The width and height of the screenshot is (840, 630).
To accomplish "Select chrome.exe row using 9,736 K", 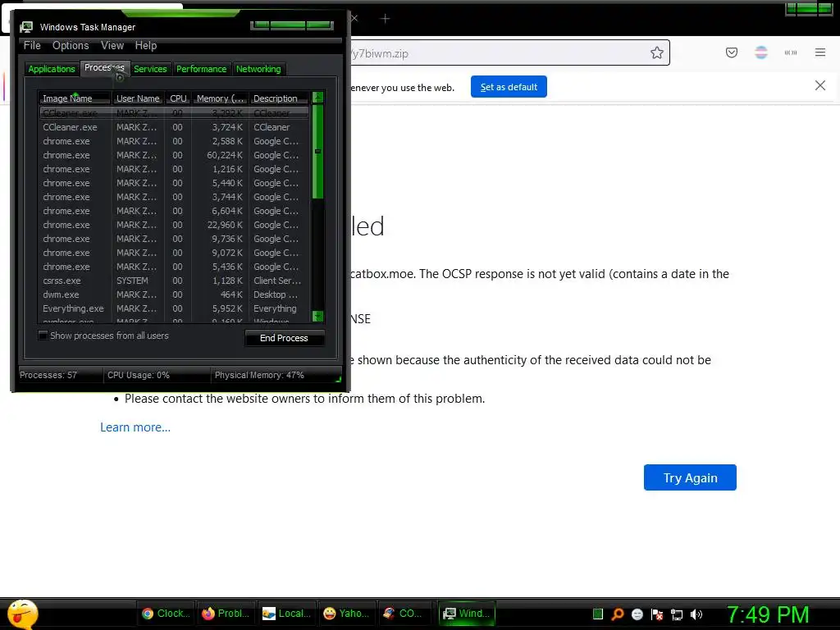I will click(174, 239).
